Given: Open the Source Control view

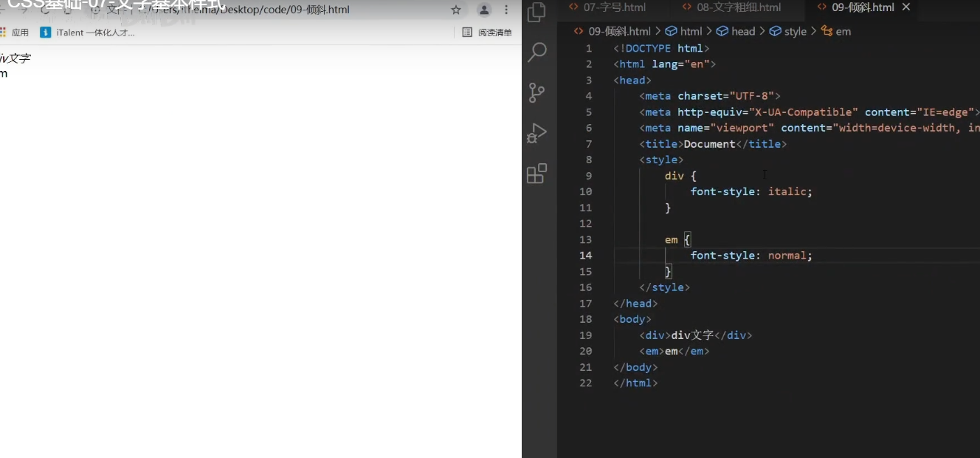Looking at the screenshot, I should pyautogui.click(x=537, y=92).
